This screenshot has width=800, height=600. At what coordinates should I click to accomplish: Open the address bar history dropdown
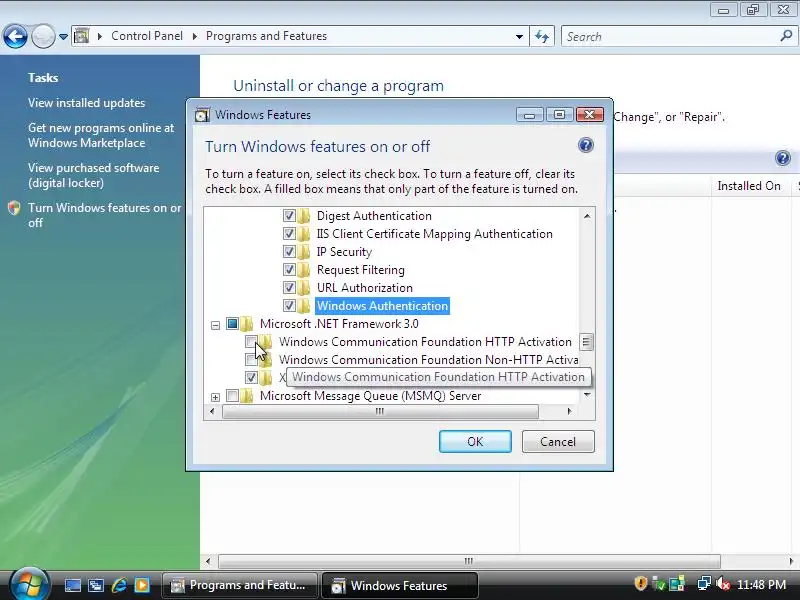(x=519, y=37)
